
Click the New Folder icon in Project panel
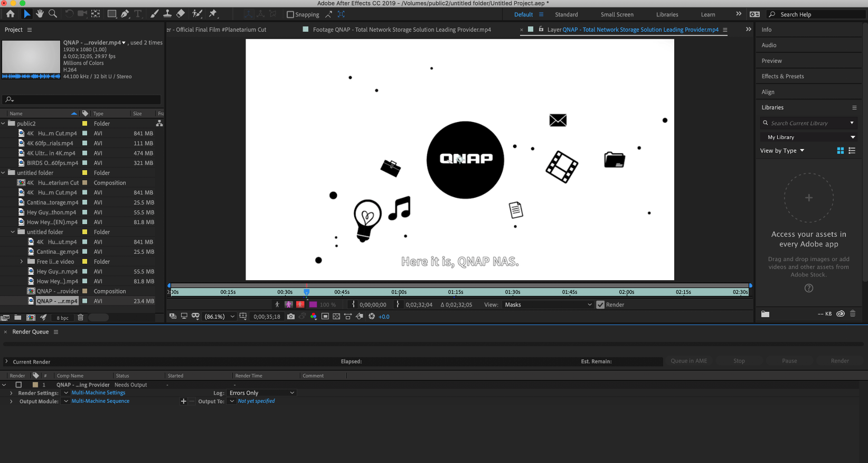[18, 318]
